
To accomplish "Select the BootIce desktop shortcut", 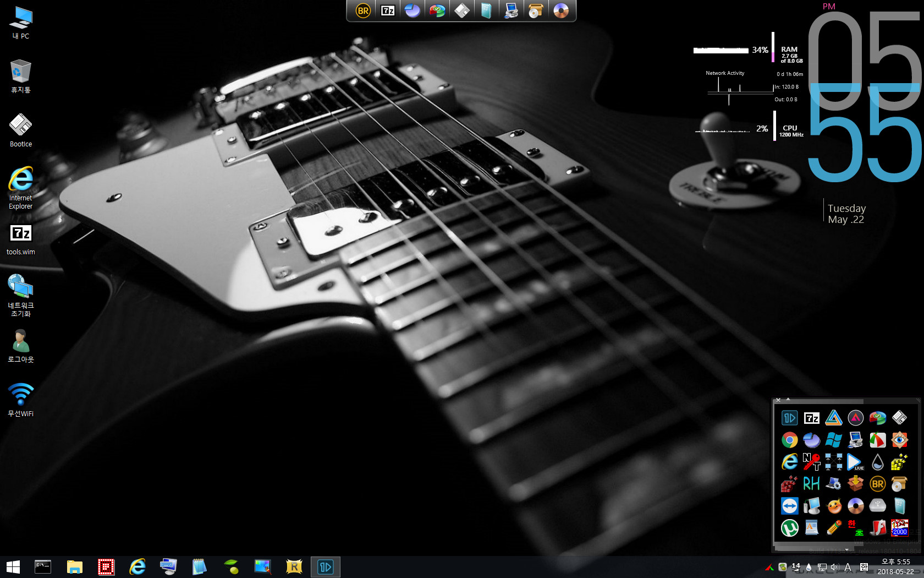I will tap(21, 130).
